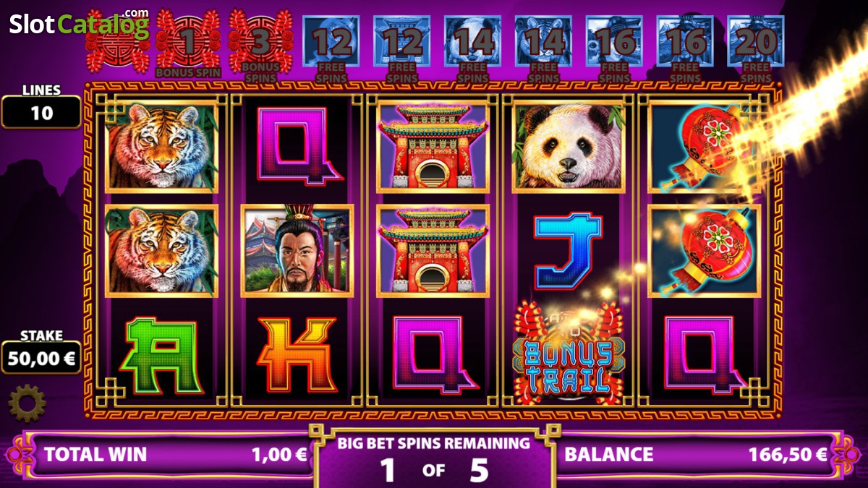The height and width of the screenshot is (488, 868).
Task: Click the emperor symbol on reel two
Action: 297,250
